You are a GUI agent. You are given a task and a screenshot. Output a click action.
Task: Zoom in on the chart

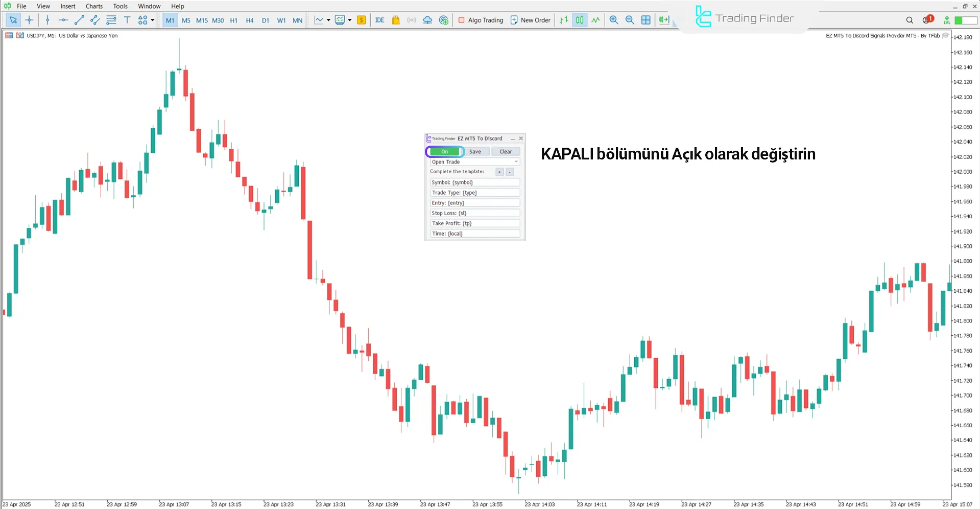click(614, 20)
